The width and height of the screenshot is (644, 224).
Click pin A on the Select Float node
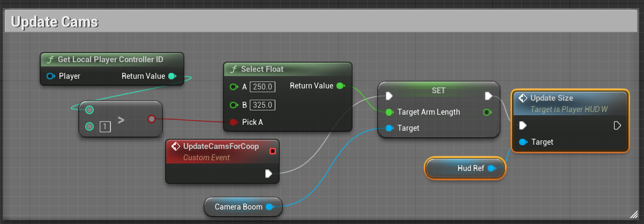click(x=233, y=87)
